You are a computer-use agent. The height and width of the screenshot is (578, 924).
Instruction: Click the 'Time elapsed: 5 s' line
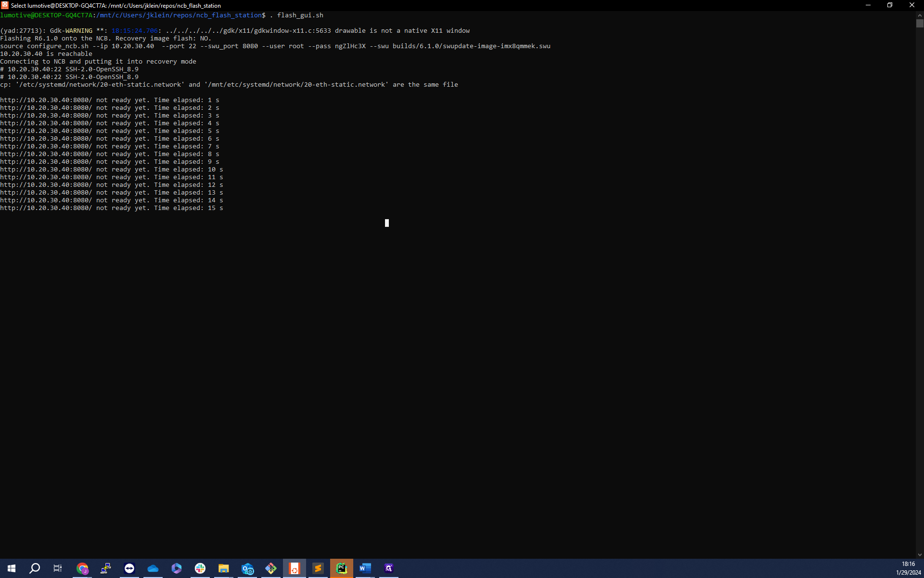[x=110, y=131]
